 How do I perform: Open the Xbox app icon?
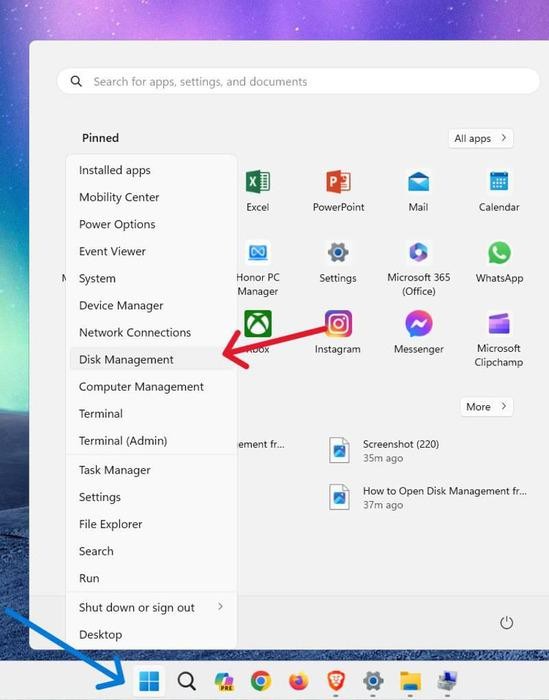coord(258,324)
